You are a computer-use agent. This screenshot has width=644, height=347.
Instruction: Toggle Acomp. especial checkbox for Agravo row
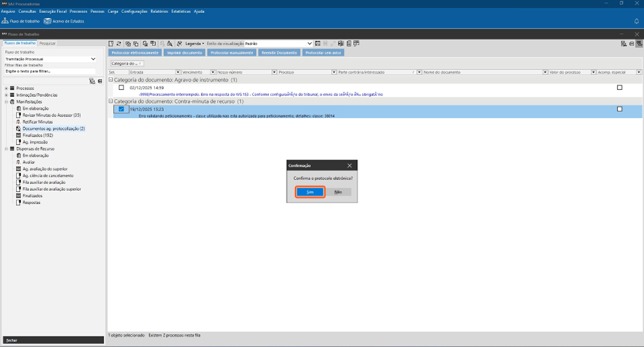(x=619, y=88)
